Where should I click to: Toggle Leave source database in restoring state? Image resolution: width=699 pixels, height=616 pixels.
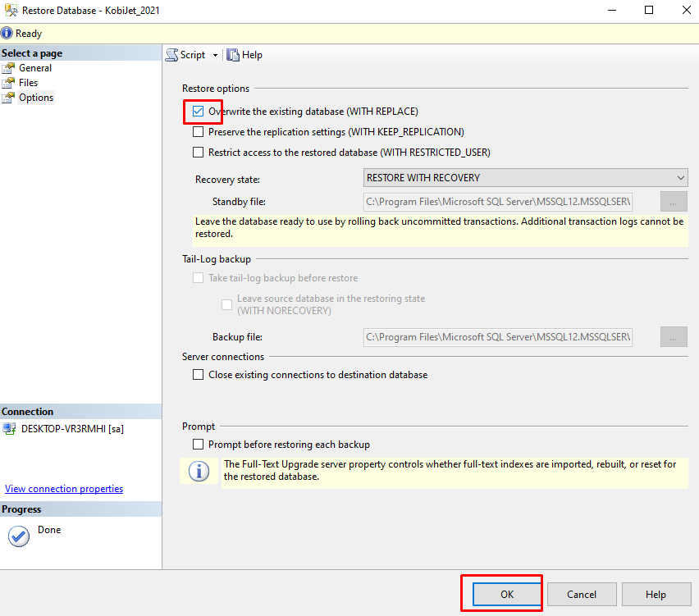click(227, 304)
